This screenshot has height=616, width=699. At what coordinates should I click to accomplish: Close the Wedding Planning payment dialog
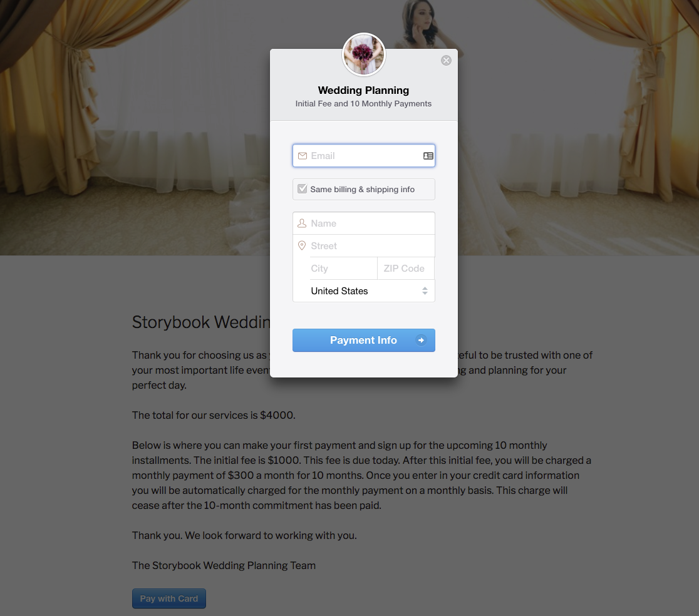point(446,61)
